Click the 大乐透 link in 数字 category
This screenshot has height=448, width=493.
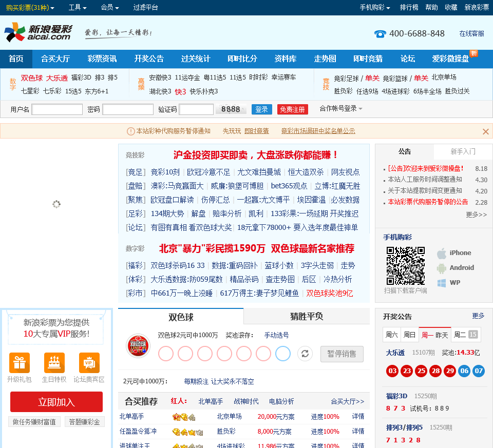57,78
